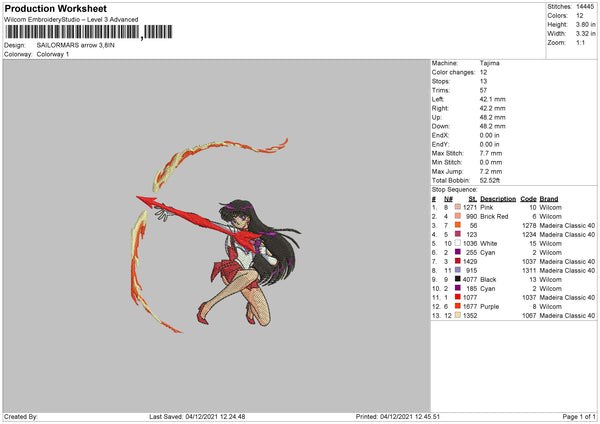Click the St. column header
The image size is (600, 424).
point(473,199)
